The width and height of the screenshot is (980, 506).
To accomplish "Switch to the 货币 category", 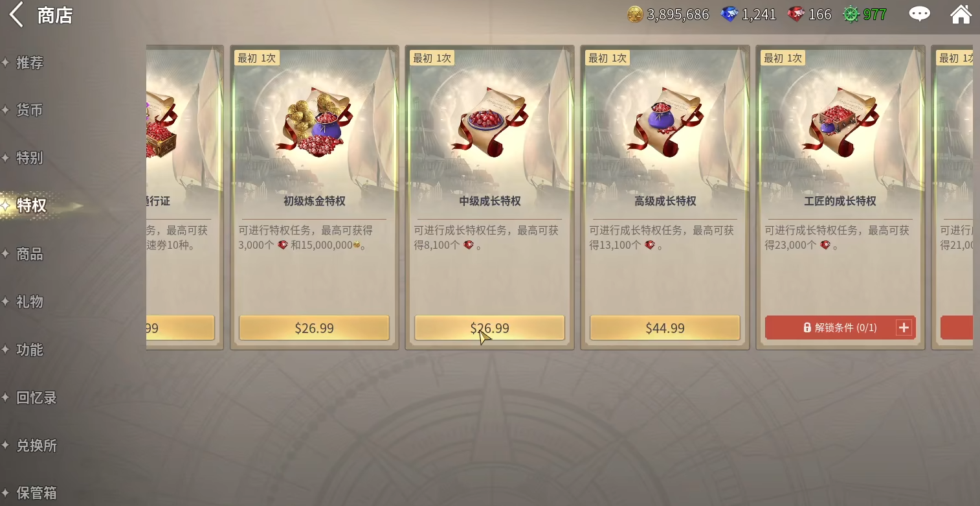I will tap(30, 110).
